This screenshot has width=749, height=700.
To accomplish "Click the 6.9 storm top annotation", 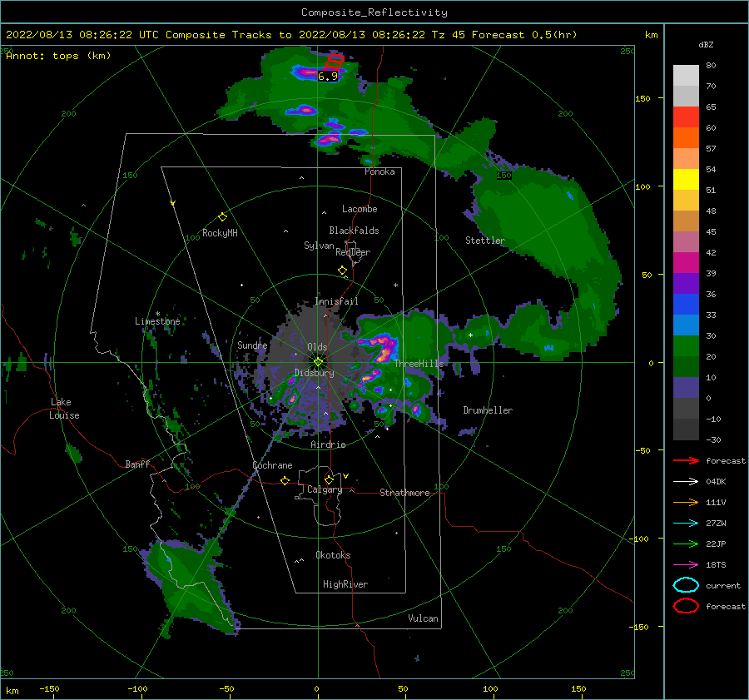I will [328, 76].
